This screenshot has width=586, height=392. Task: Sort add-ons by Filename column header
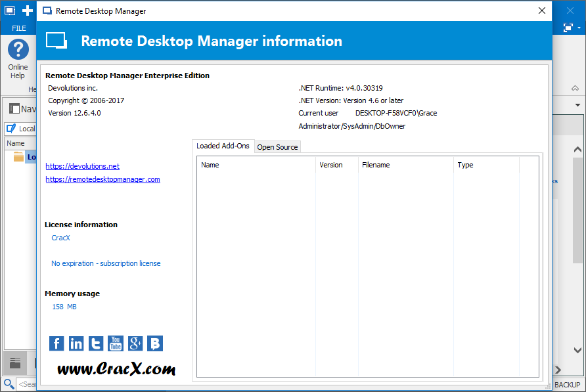click(x=406, y=165)
